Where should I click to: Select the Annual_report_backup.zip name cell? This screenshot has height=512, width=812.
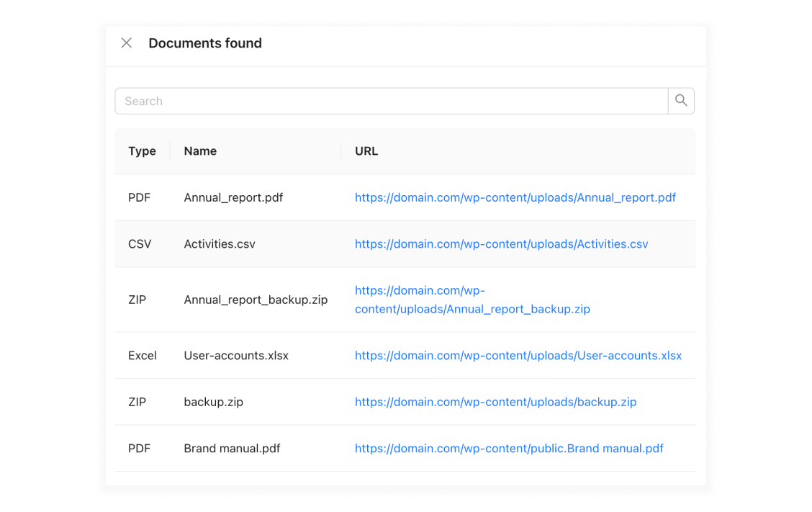pyautogui.click(x=256, y=300)
